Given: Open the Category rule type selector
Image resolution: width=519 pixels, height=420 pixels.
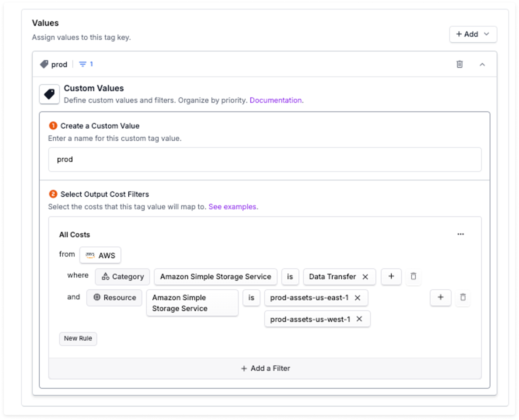Looking at the screenshot, I should coord(122,277).
